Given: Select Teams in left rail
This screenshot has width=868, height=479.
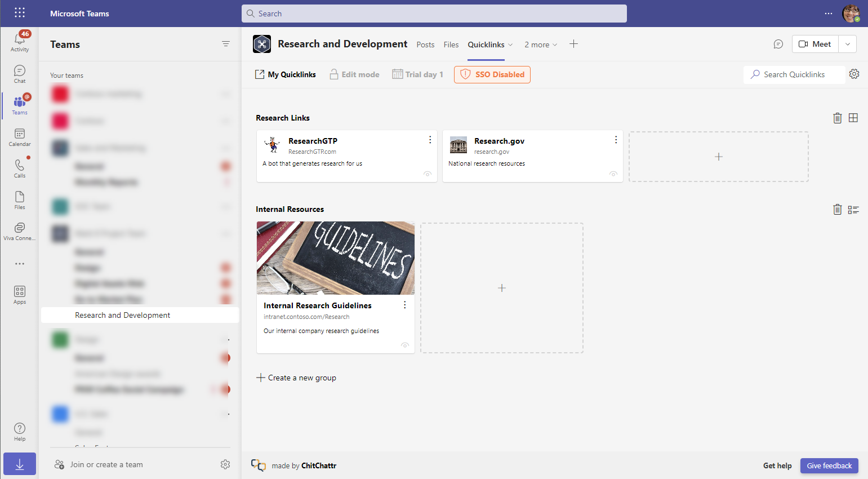Looking at the screenshot, I should (x=20, y=105).
